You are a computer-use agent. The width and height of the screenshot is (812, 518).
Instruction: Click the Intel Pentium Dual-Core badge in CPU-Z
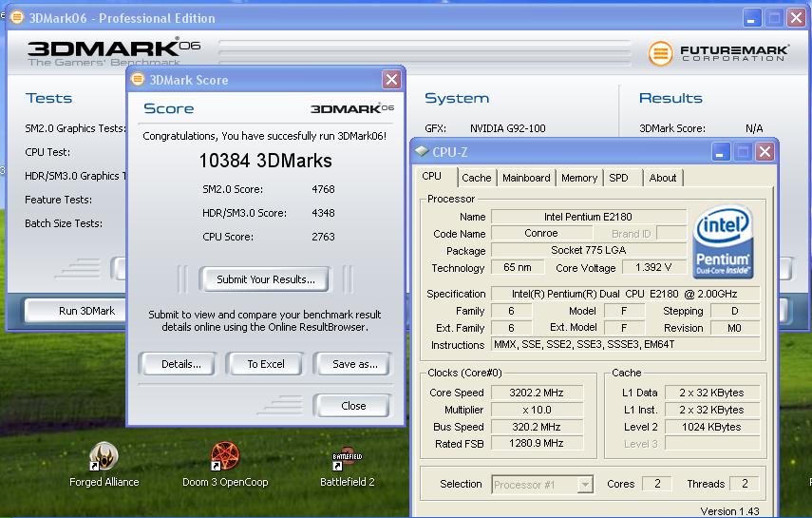tap(723, 242)
